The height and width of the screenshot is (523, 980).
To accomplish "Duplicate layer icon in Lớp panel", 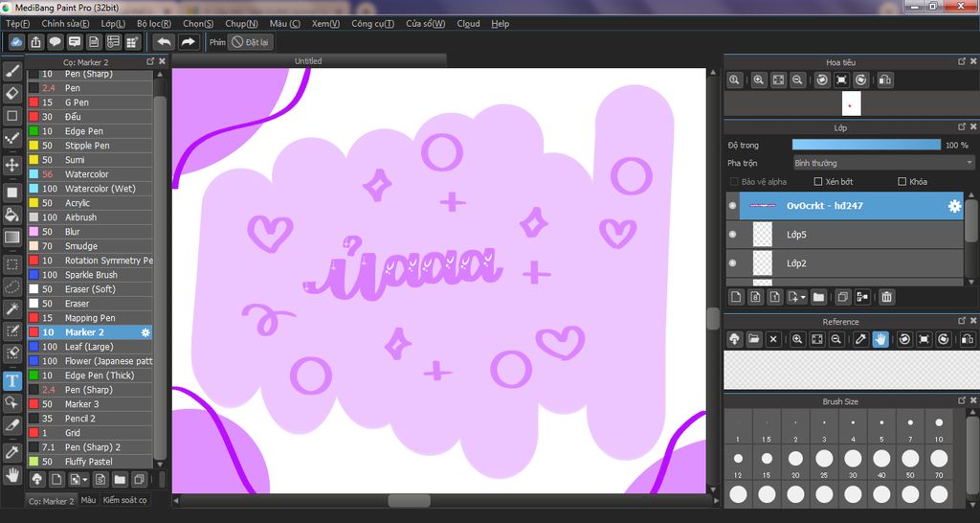I will pyautogui.click(x=842, y=297).
